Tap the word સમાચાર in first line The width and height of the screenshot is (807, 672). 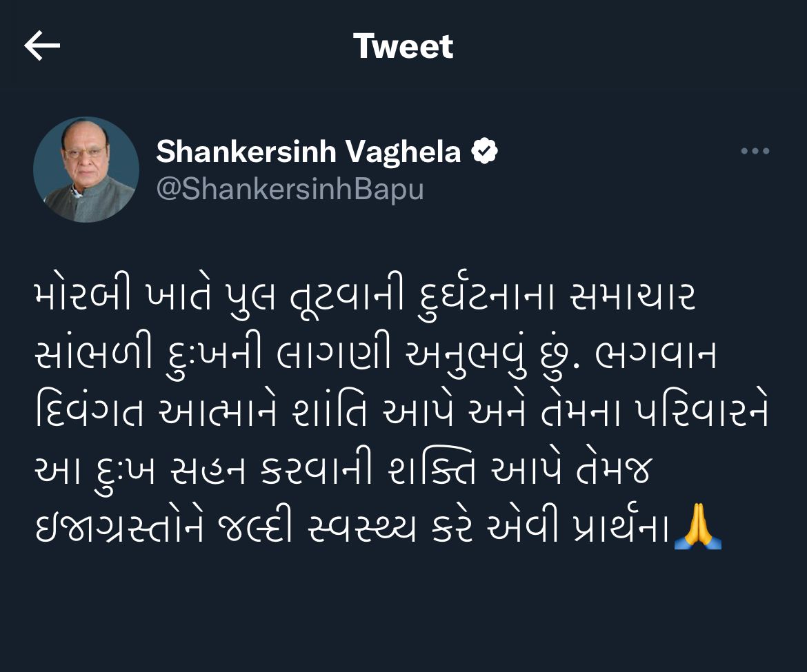pyautogui.click(x=634, y=297)
